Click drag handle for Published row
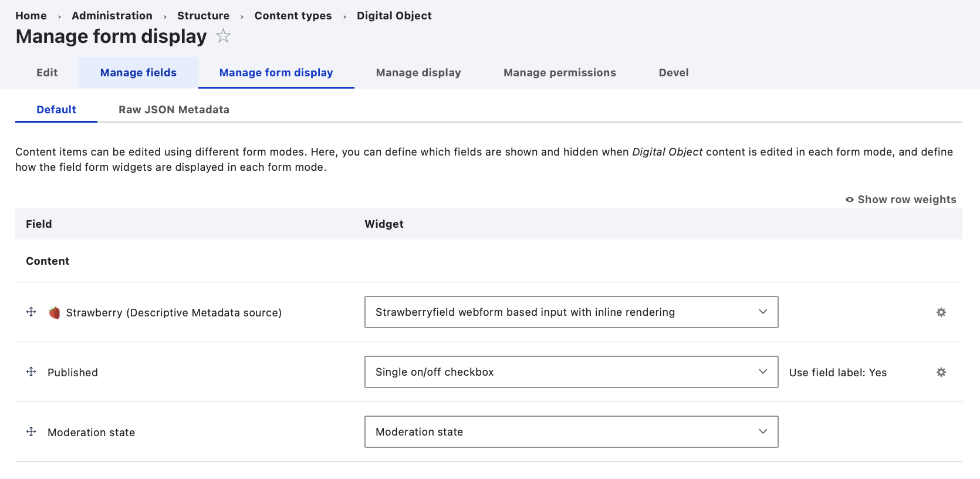This screenshot has width=980, height=479. (32, 372)
